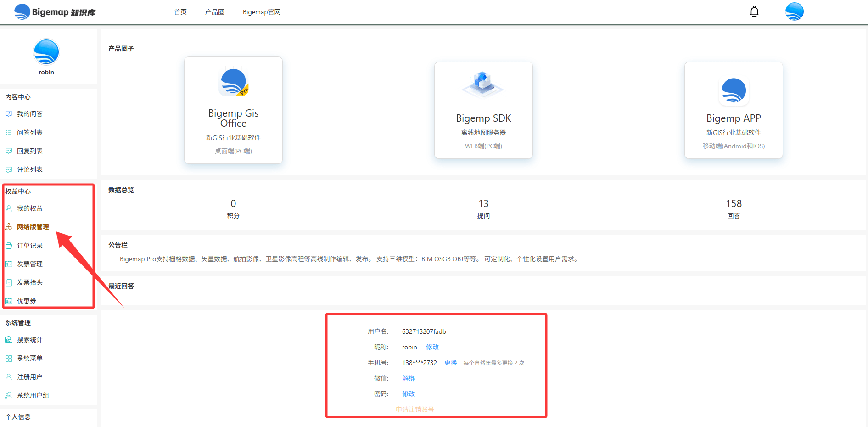Click the 评论列表 comment icon
The height and width of the screenshot is (427, 868).
tap(9, 169)
